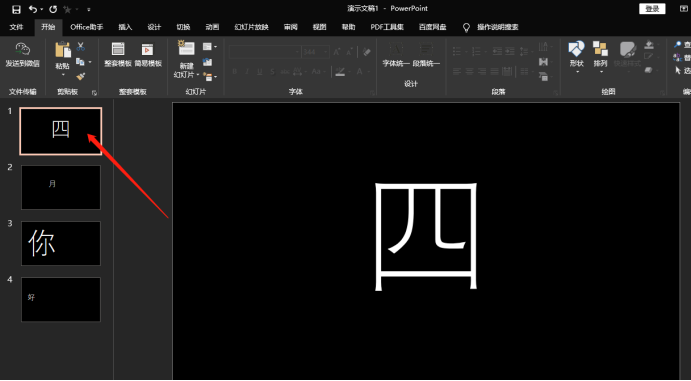Click the 新建幻灯片 new slide icon
The height and width of the screenshot is (381, 691).
click(x=186, y=48)
